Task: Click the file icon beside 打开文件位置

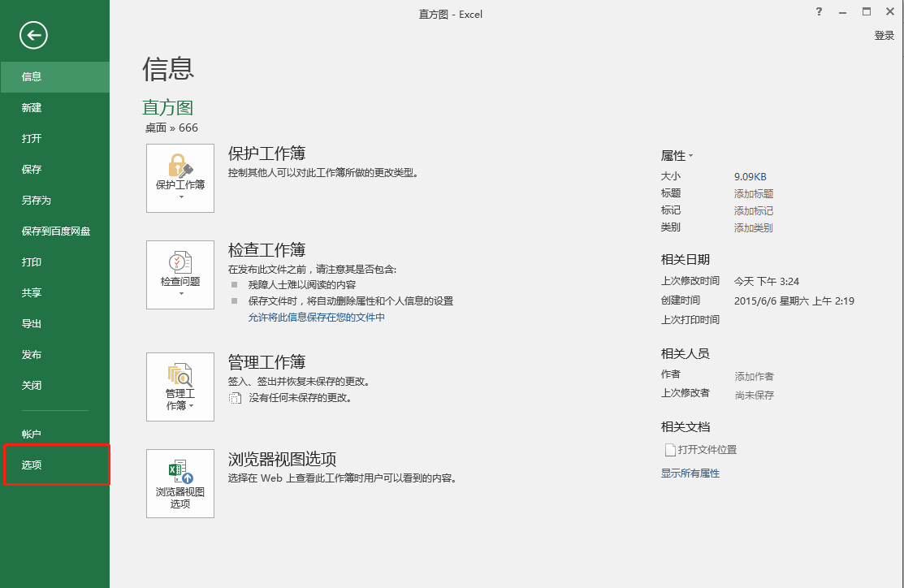Action: pyautogui.click(x=670, y=450)
